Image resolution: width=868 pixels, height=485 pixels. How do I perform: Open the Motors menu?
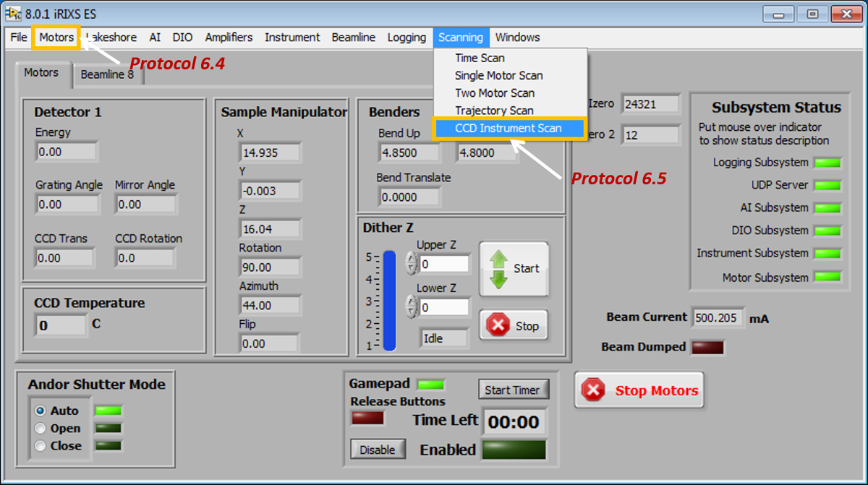(x=56, y=38)
